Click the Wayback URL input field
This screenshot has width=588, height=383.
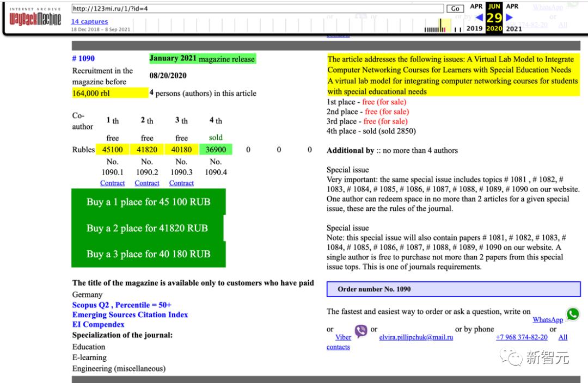click(258, 9)
